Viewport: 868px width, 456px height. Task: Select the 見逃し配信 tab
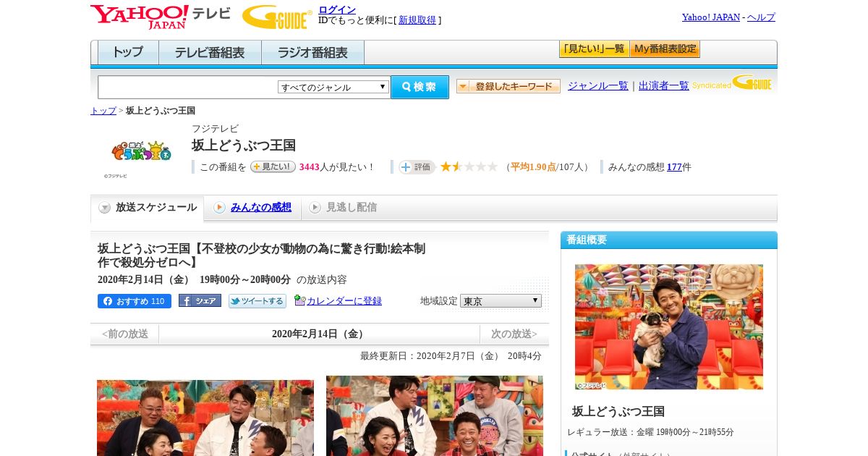[352, 207]
